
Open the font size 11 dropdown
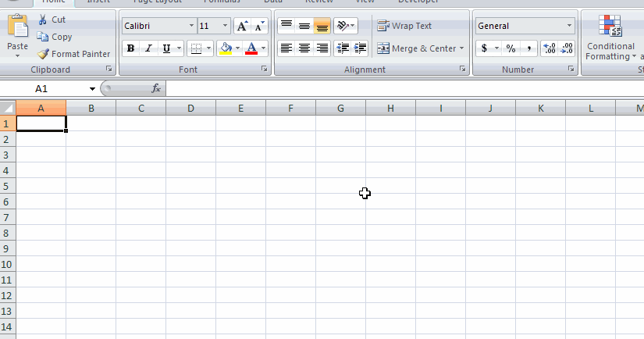coord(225,26)
